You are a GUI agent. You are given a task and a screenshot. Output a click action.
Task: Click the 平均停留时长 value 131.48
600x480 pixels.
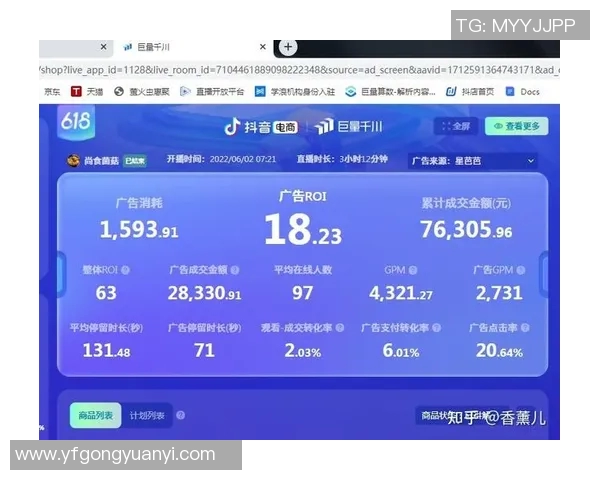tap(106, 351)
